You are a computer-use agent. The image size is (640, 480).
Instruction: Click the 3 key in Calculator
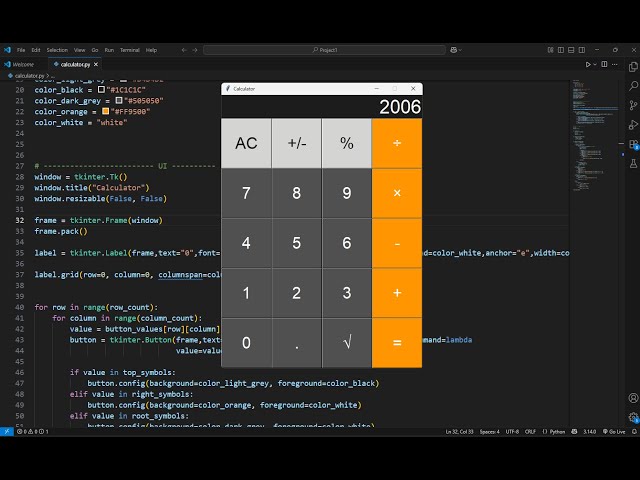347,293
